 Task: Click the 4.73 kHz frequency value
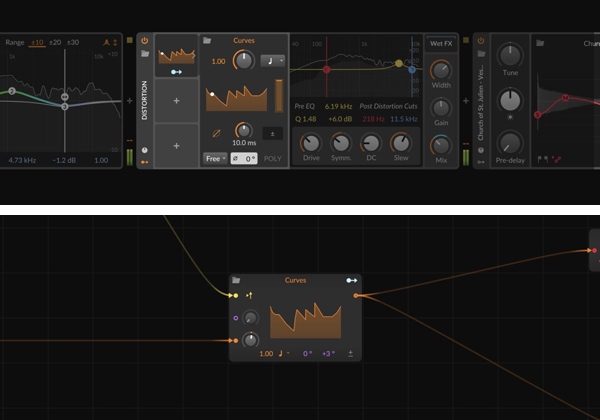click(22, 160)
